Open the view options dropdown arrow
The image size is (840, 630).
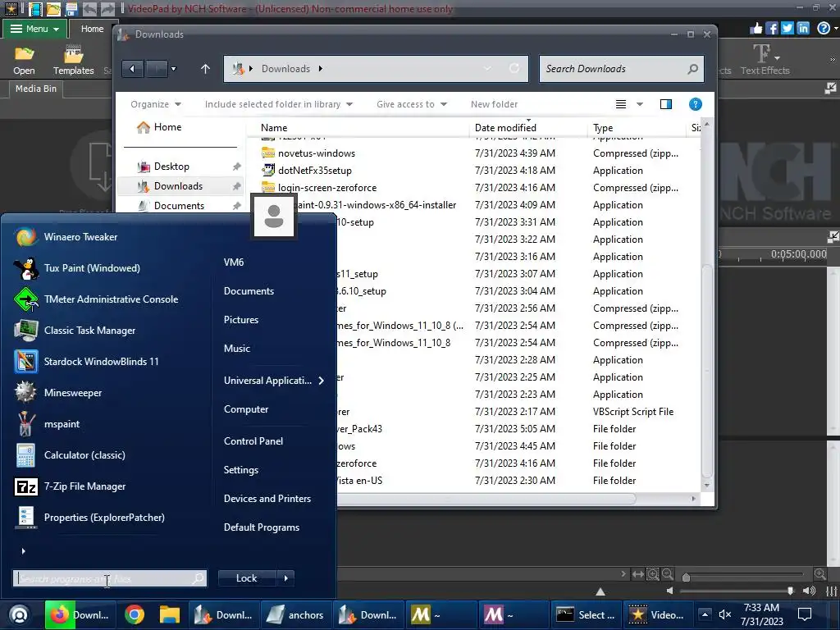click(640, 104)
